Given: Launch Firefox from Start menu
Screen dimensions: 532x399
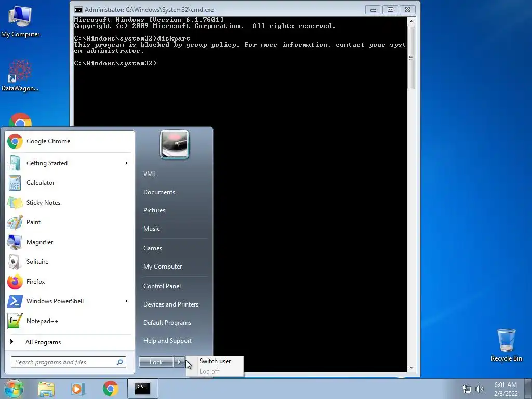Looking at the screenshot, I should coord(70,282).
